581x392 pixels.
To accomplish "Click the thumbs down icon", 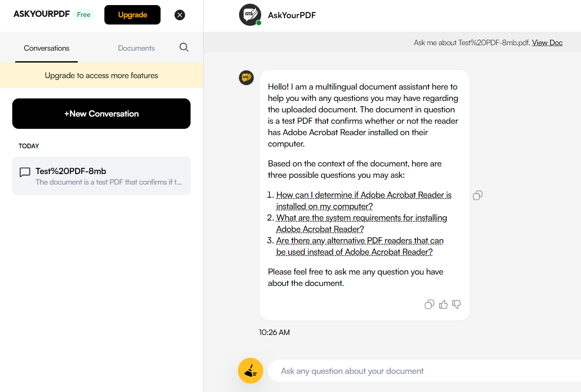I will coord(456,305).
